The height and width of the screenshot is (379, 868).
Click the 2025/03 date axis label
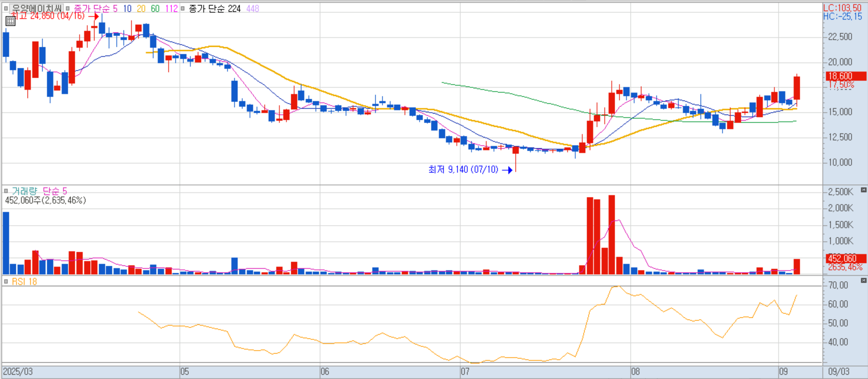[18, 372]
